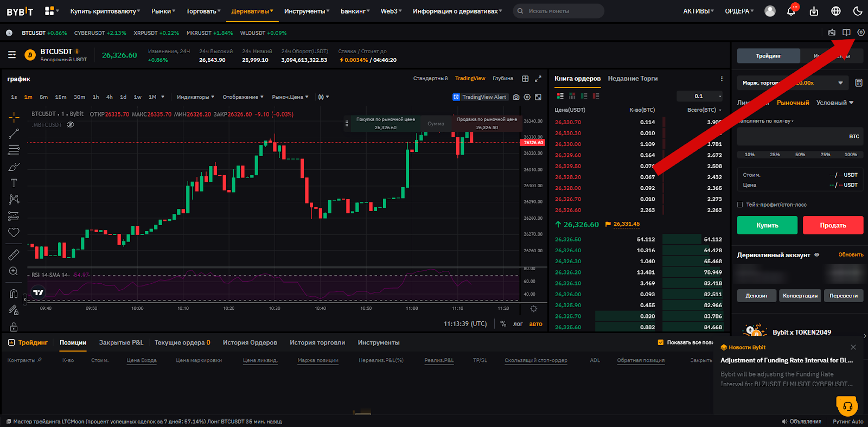Viewport: 868px width, 427px height.
Task: Click the red Продать button
Action: (833, 225)
